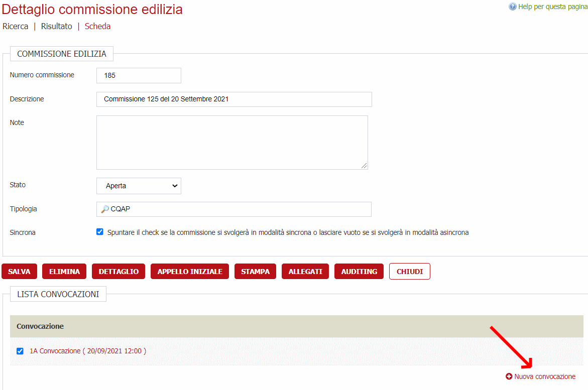This screenshot has width=588, height=390.
Task: Click the ELIMINA button
Action: pos(64,272)
